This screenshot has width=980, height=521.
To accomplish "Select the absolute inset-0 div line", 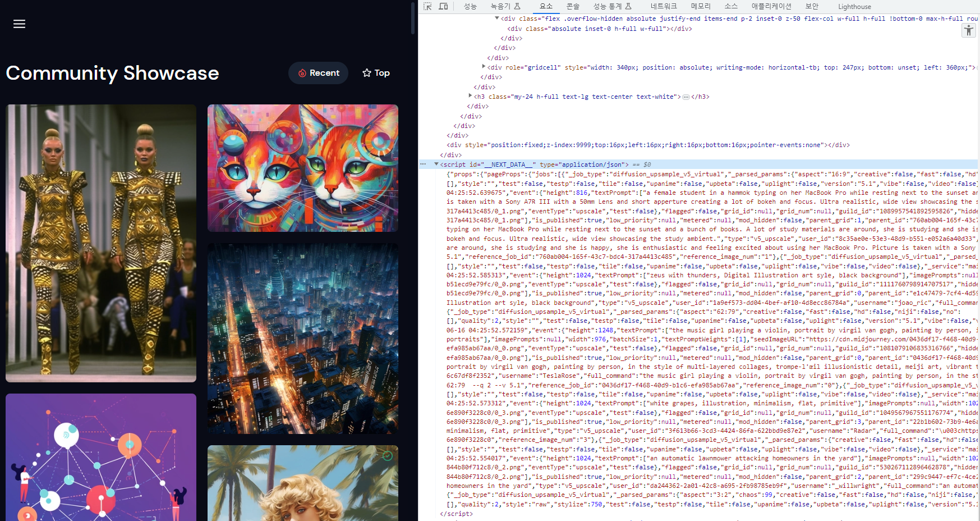I will (x=599, y=29).
